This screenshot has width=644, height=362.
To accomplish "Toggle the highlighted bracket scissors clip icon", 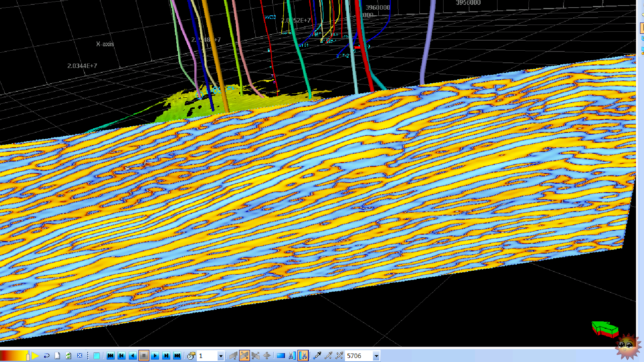I will point(303,356).
